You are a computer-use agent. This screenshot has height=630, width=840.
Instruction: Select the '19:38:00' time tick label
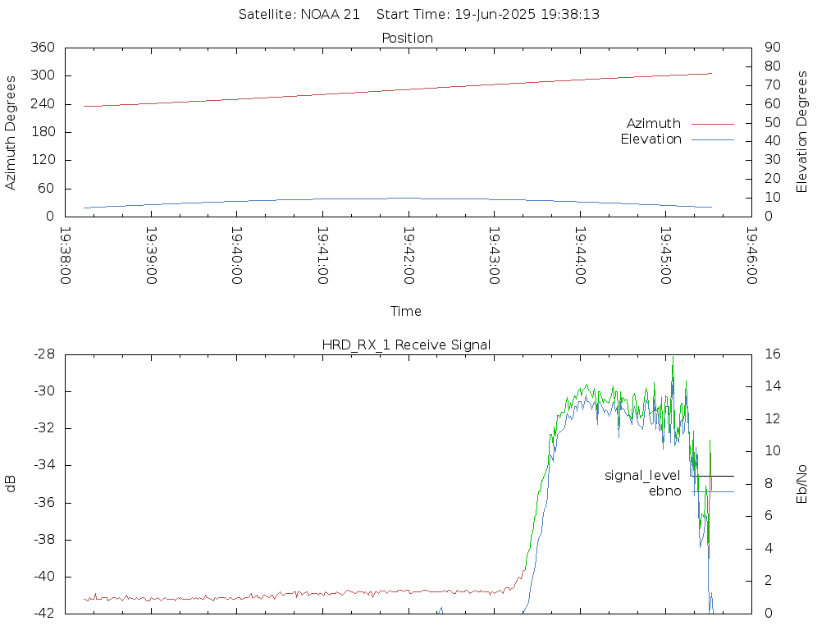click(x=65, y=256)
